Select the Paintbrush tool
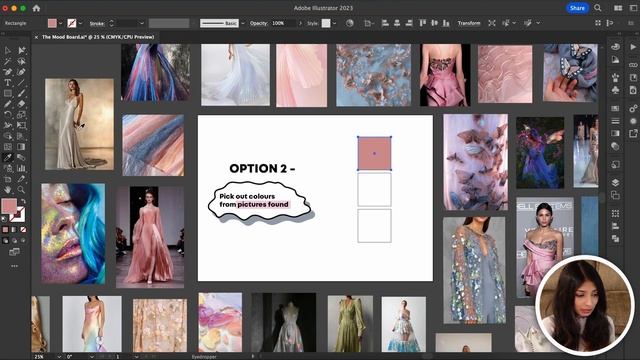640x360 pixels. coord(22,93)
